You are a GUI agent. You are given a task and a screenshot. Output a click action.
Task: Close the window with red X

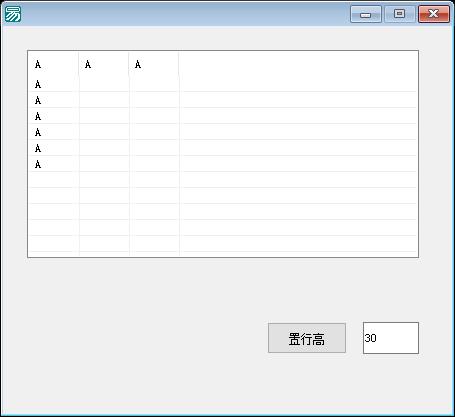point(434,14)
